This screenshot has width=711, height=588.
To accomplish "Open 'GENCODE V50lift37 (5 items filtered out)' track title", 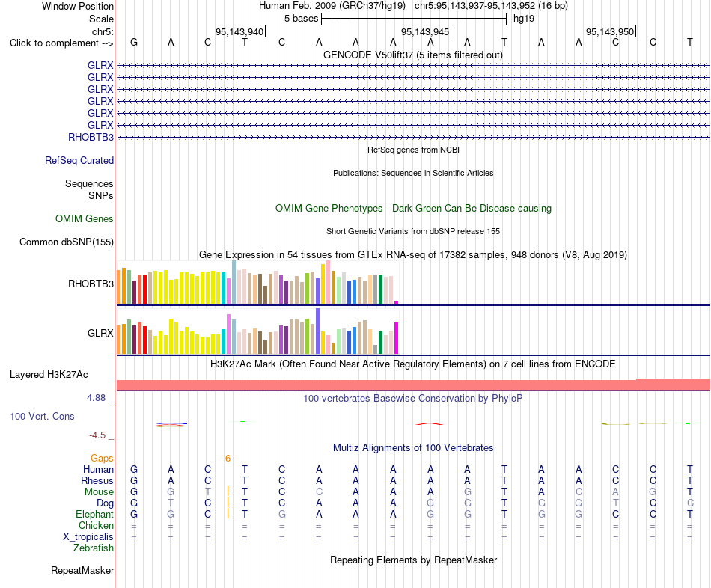I will [x=413, y=55].
